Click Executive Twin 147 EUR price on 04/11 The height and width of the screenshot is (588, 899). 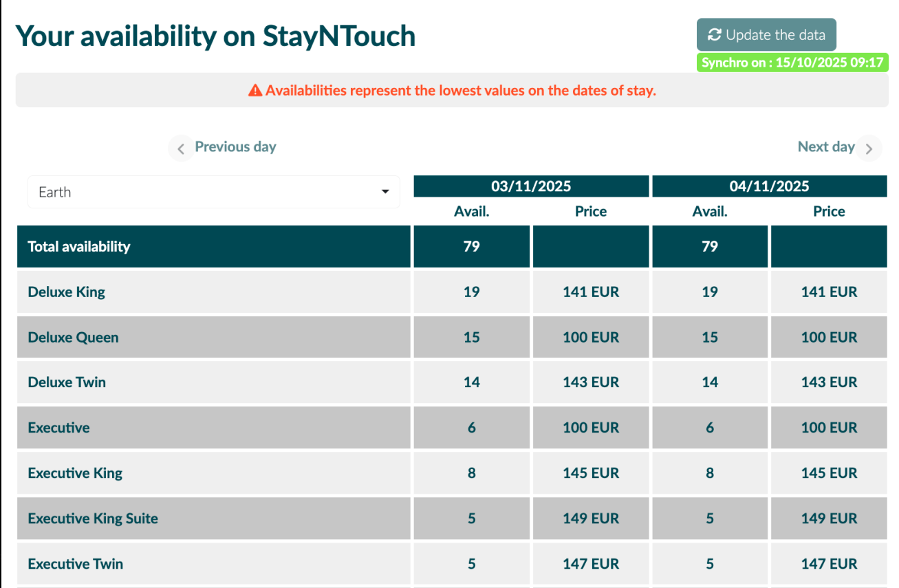tap(829, 564)
